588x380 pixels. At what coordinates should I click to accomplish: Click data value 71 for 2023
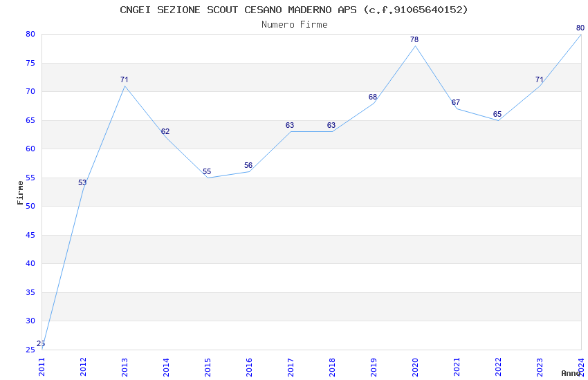(x=540, y=79)
